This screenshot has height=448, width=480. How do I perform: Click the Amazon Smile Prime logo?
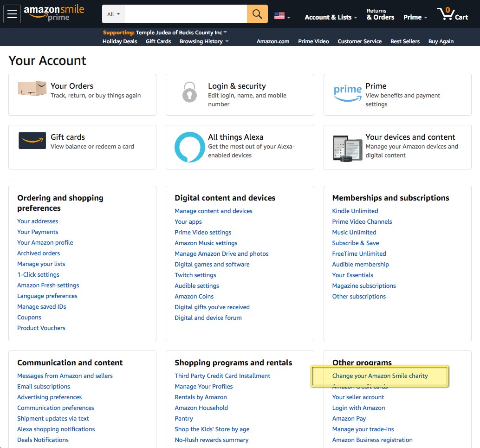[x=54, y=13]
